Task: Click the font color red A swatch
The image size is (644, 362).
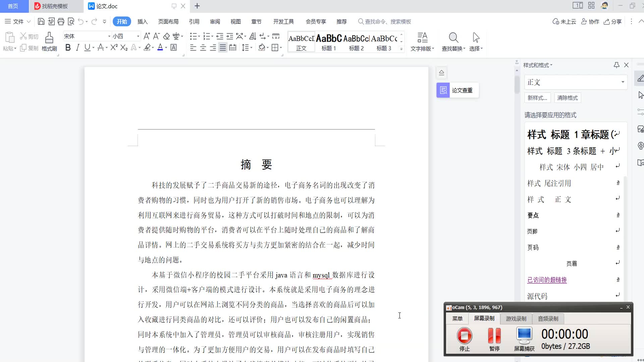Action: click(160, 48)
